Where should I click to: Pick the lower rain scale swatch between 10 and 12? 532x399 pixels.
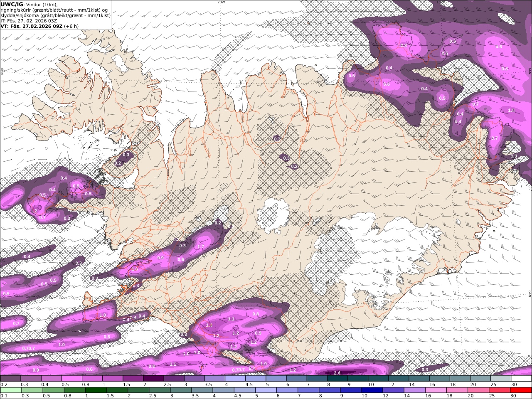pos(372,390)
